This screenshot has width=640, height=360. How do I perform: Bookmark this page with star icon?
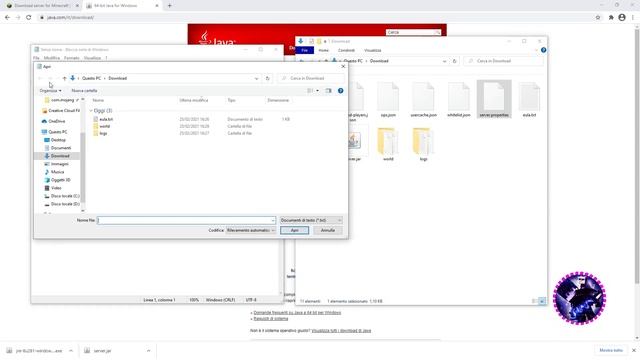click(598, 18)
